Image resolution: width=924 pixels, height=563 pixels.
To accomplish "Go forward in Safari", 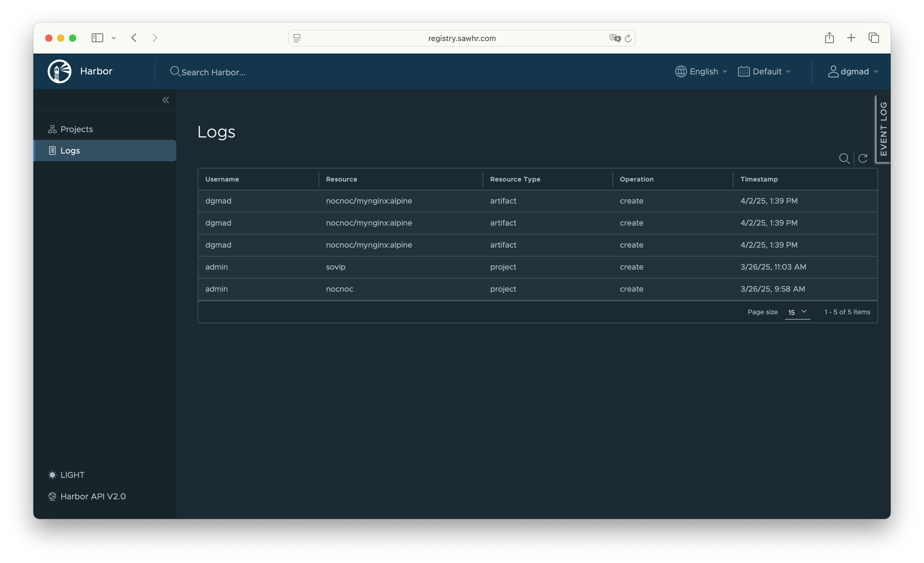I will 155,38.
